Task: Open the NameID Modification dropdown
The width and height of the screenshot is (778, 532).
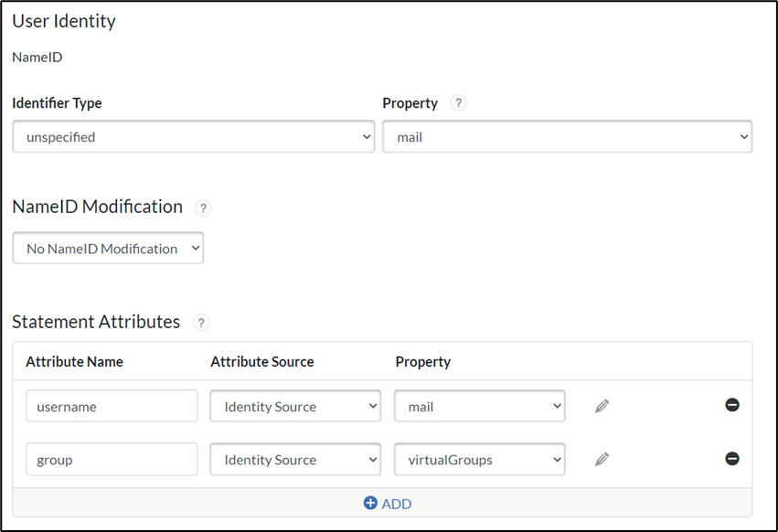Action: tap(107, 248)
